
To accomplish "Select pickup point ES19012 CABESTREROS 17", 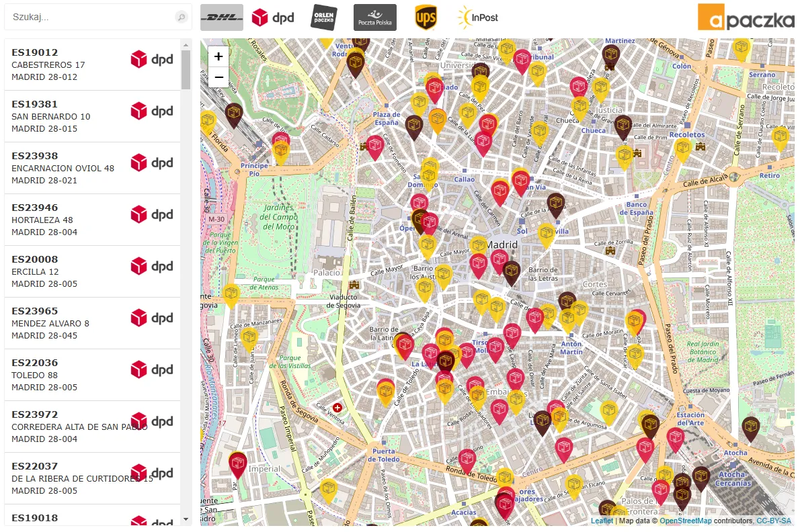I will pos(74,64).
